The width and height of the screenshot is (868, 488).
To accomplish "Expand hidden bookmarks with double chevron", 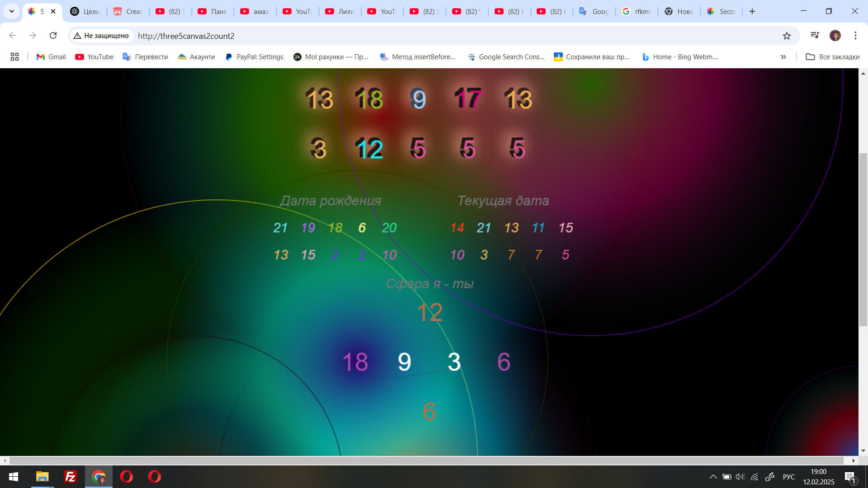I will [x=783, y=56].
